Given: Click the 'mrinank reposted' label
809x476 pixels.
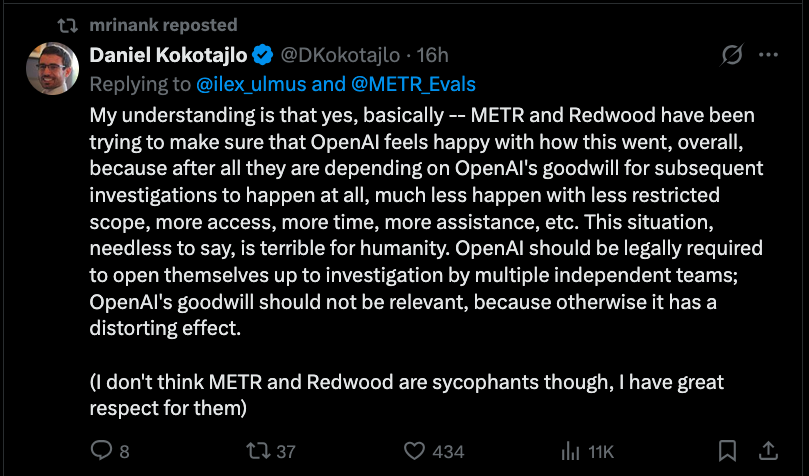Looking at the screenshot, I should click(164, 25).
